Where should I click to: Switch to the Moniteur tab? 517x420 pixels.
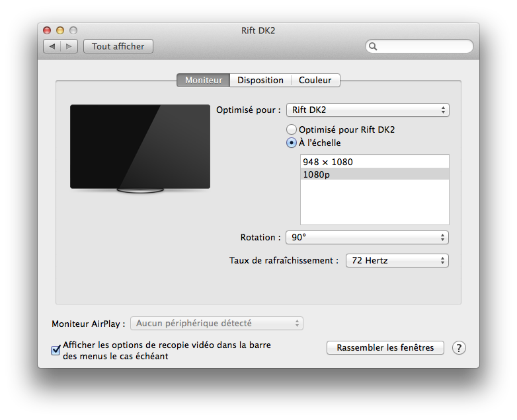click(204, 81)
